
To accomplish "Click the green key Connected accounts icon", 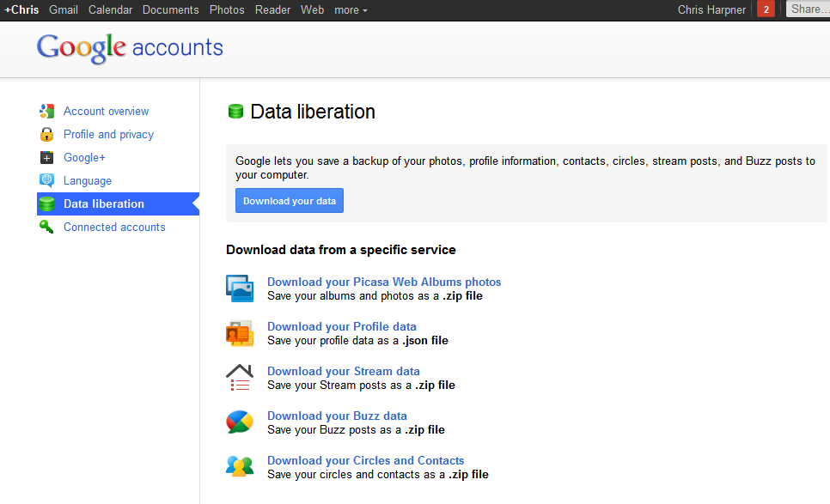I will 46,227.
